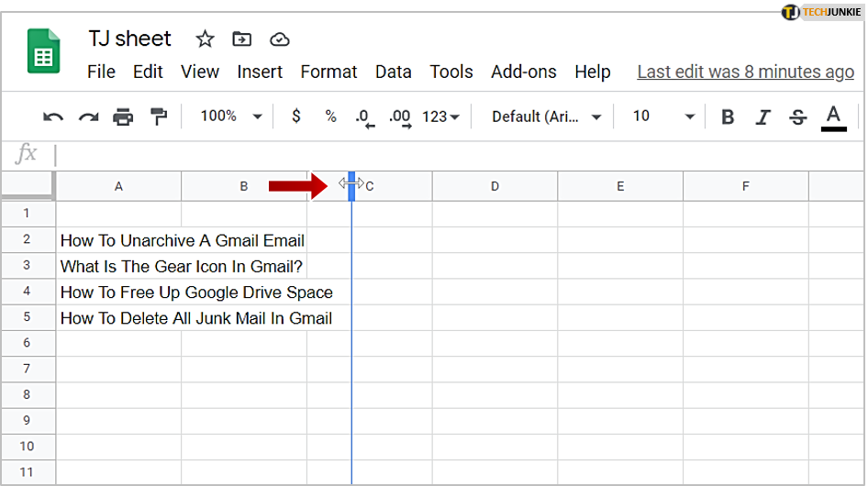This screenshot has width=868, height=486.
Task: Open the Help menu
Action: (593, 72)
